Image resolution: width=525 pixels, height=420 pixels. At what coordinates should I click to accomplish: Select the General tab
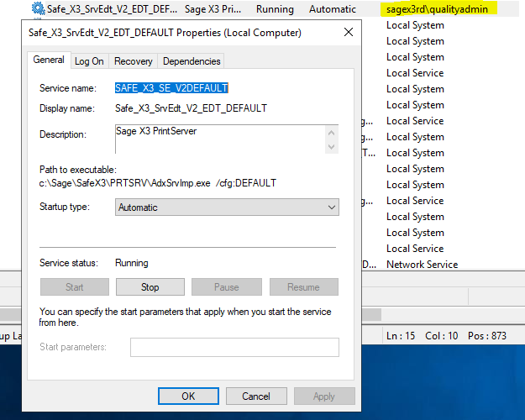(49, 60)
